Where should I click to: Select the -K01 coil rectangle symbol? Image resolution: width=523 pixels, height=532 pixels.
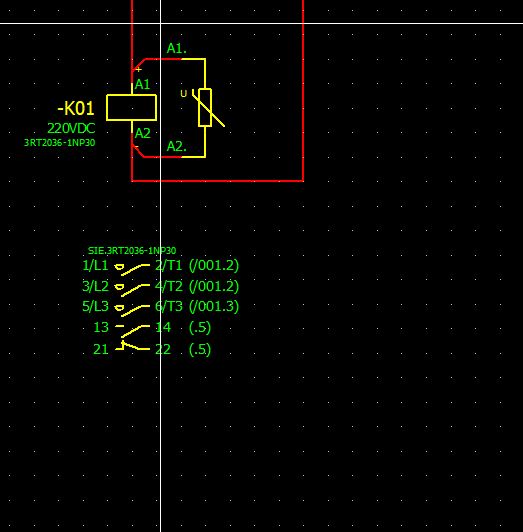tap(131, 108)
